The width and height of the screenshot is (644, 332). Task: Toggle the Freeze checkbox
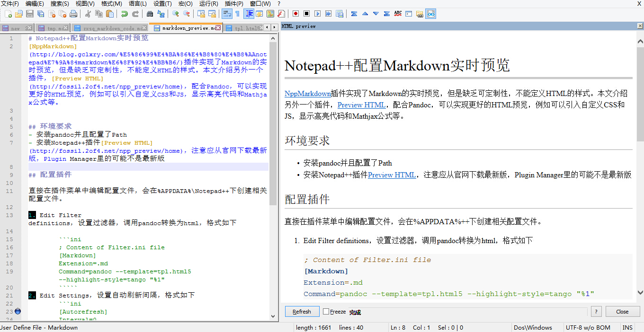[x=326, y=312]
